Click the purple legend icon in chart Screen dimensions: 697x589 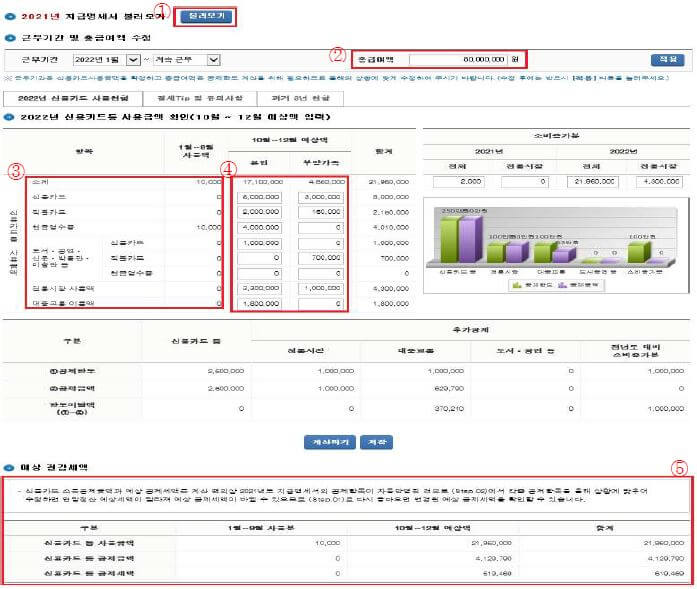click(562, 285)
